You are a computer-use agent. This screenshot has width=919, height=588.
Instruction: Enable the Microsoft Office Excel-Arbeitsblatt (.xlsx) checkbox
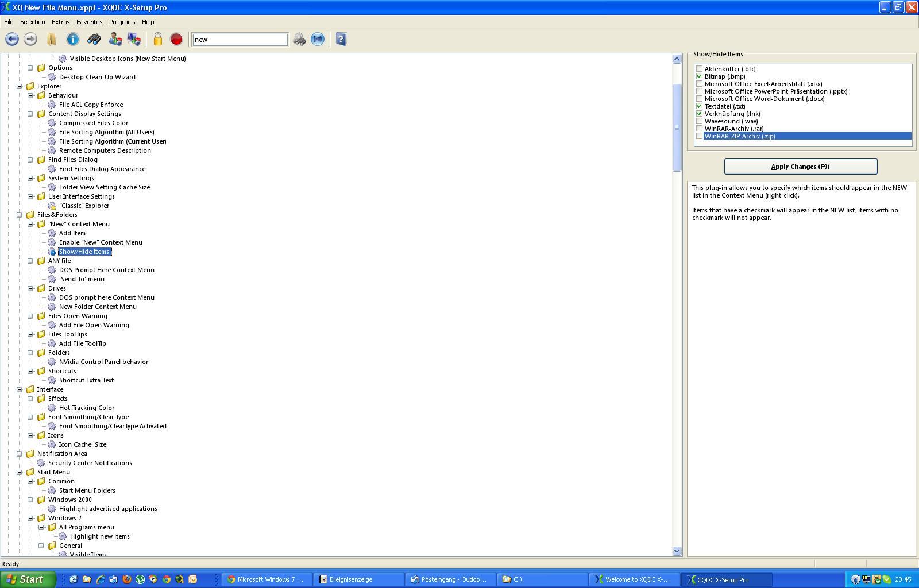click(x=700, y=84)
